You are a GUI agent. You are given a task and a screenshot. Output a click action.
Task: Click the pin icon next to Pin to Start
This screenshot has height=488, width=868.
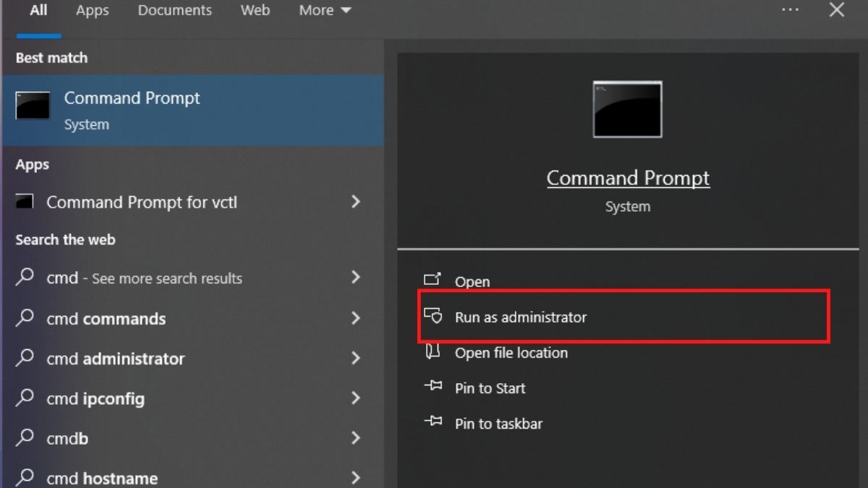click(x=433, y=387)
